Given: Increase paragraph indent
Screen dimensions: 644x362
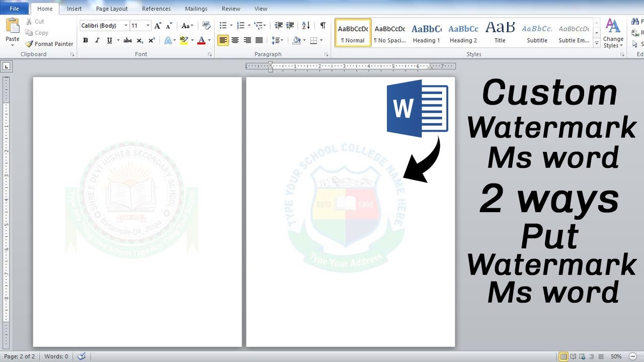Looking at the screenshot, I should point(290,26).
